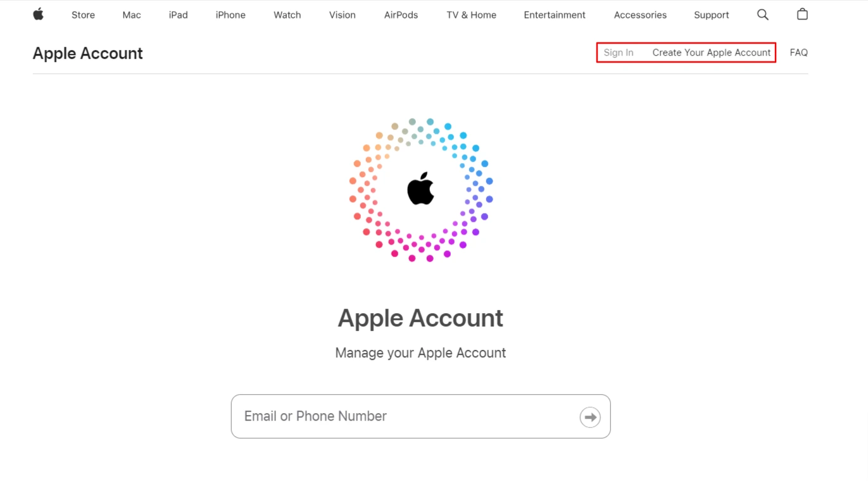Go to the iPhone section
Image resolution: width=868 pixels, height=501 pixels.
click(230, 15)
